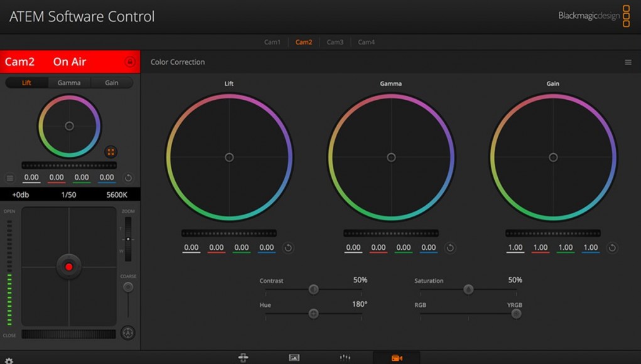Viewport: 641px width, 364px height.
Task: Click the luminance value under the small color wheel
Action: pyautogui.click(x=31, y=178)
